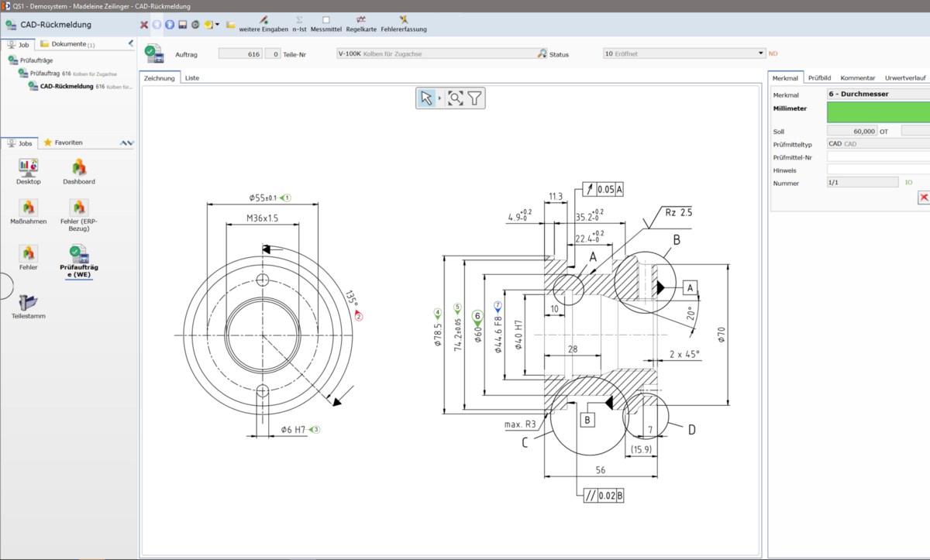Image resolution: width=930 pixels, height=560 pixels.
Task: Click red feature marker 2 at 135°
Action: (359, 315)
